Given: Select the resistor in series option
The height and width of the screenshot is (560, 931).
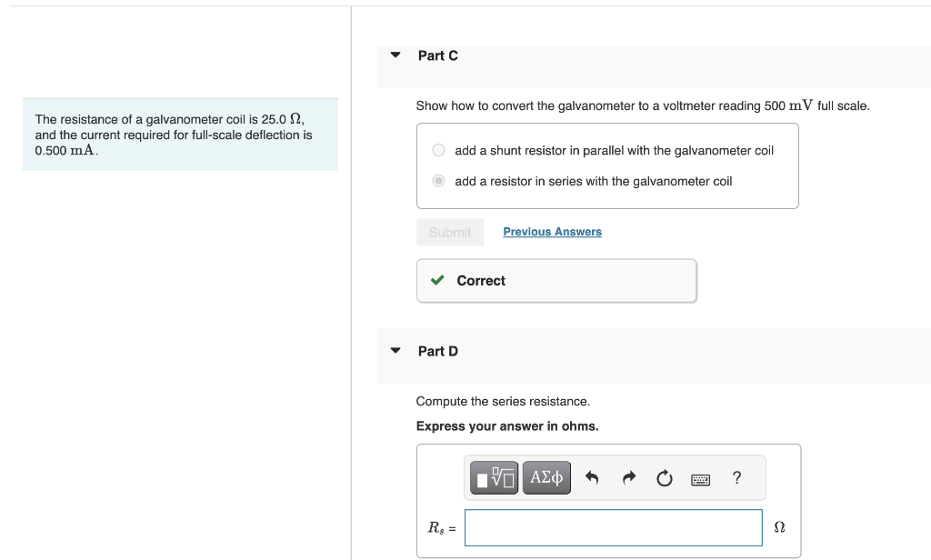Looking at the screenshot, I should pyautogui.click(x=437, y=180).
